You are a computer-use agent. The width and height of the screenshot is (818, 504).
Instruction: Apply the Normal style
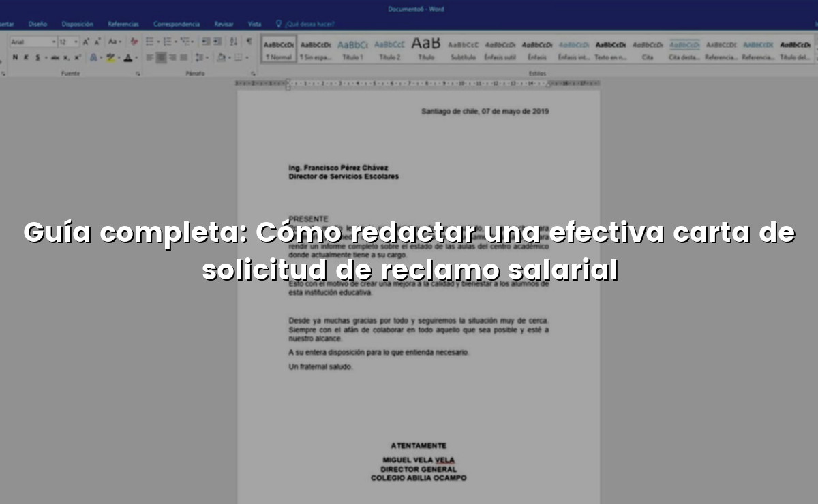click(279, 50)
